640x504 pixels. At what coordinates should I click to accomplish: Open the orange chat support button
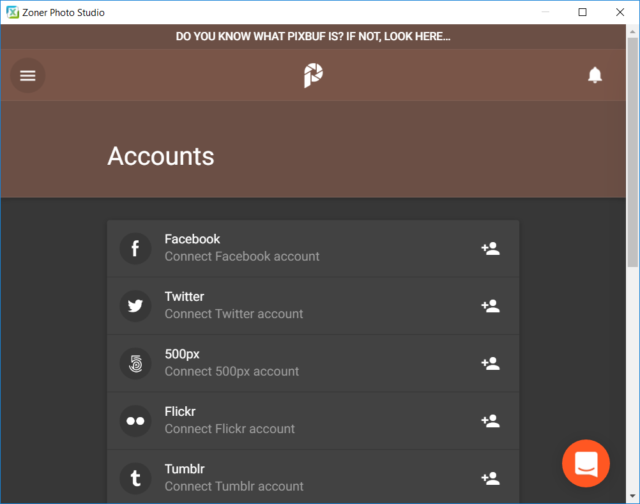(586, 464)
